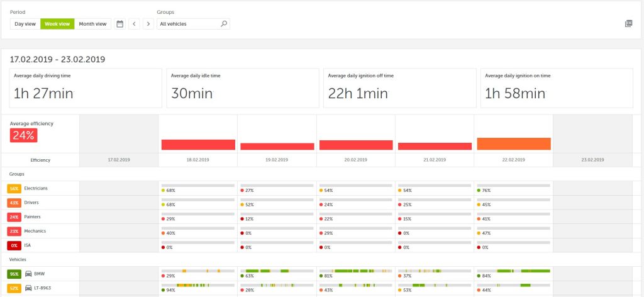Image resolution: width=644 pixels, height=297 pixels.
Task: Click the 95% efficiency badge for BMW
Action: [x=14, y=274]
